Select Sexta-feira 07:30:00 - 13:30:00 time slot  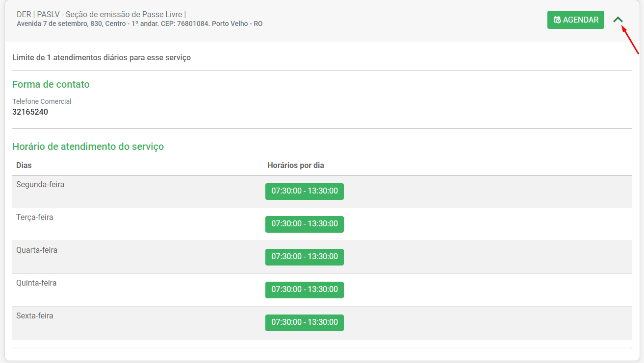tap(305, 323)
